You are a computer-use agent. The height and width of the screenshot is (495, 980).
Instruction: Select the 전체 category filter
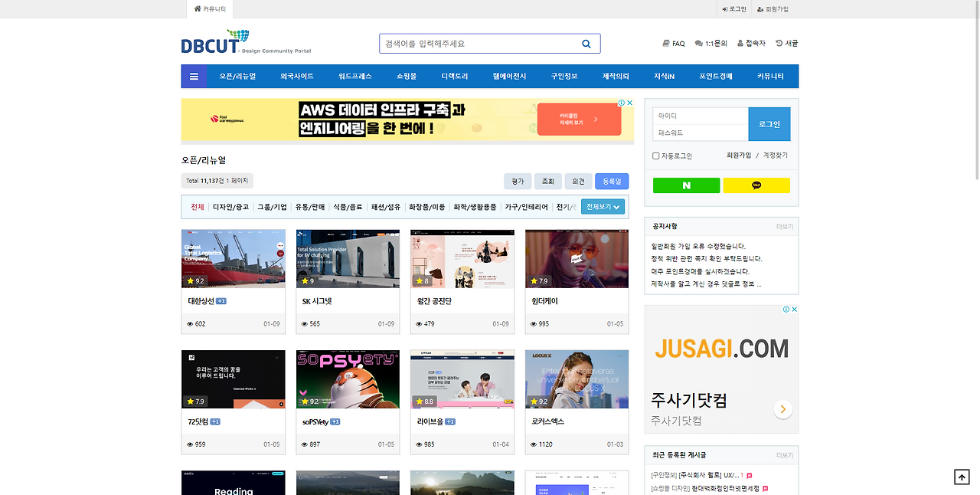point(198,207)
